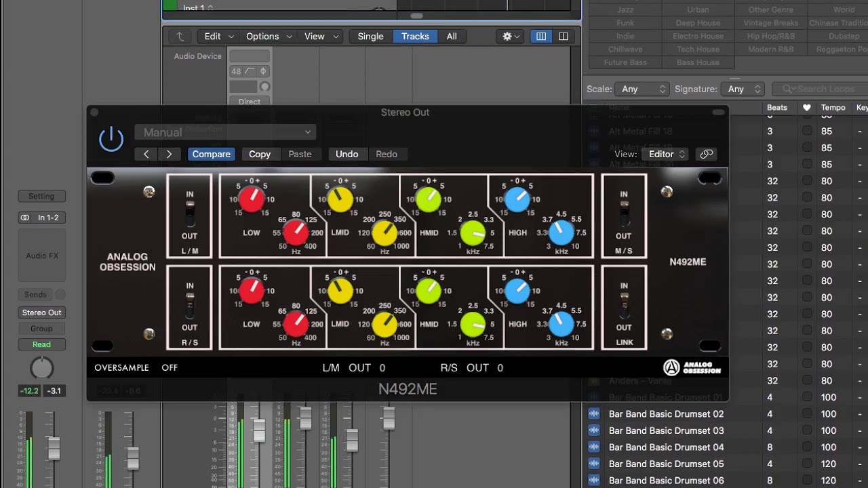Open the Stereo Out output selector
Image resolution: width=868 pixels, height=488 pixels.
[x=42, y=312]
